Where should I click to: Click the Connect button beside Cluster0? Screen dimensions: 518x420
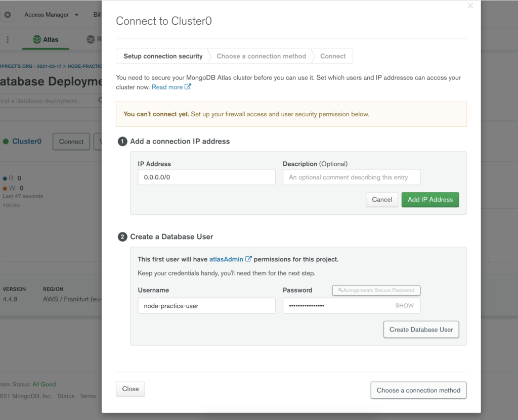tap(71, 142)
